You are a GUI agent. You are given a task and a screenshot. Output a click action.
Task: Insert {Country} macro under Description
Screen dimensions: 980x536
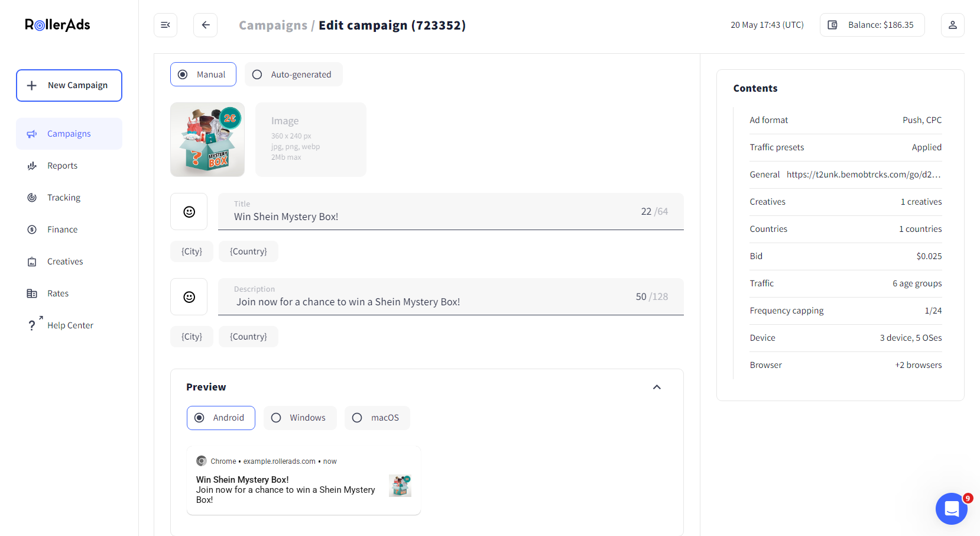pos(248,337)
